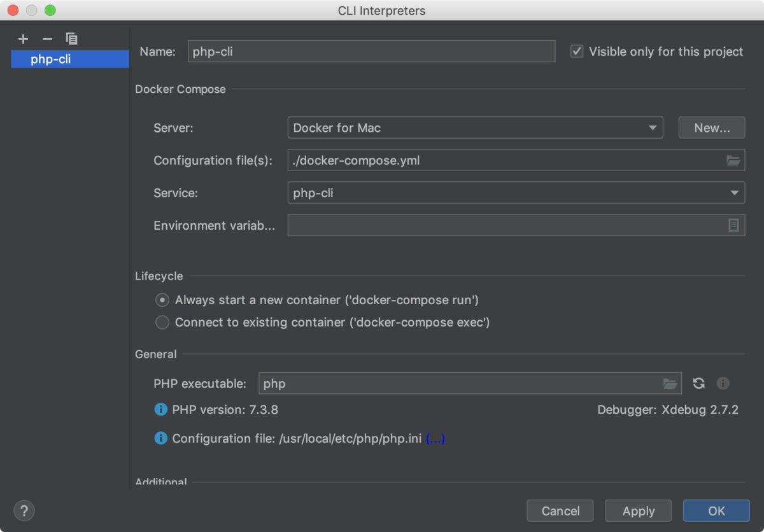764x532 pixels.
Task: Remove the selected interpreter with minus icon
Action: point(47,39)
